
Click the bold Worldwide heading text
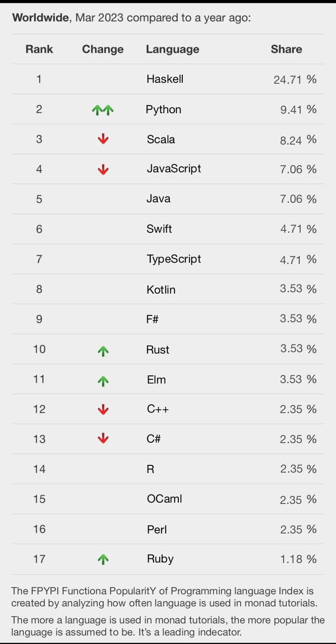point(41,18)
